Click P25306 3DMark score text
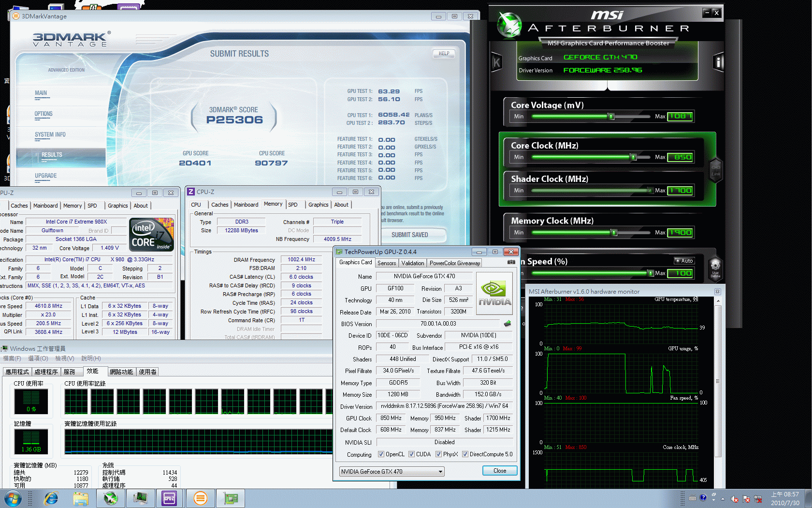This screenshot has height=508, width=812. [234, 120]
